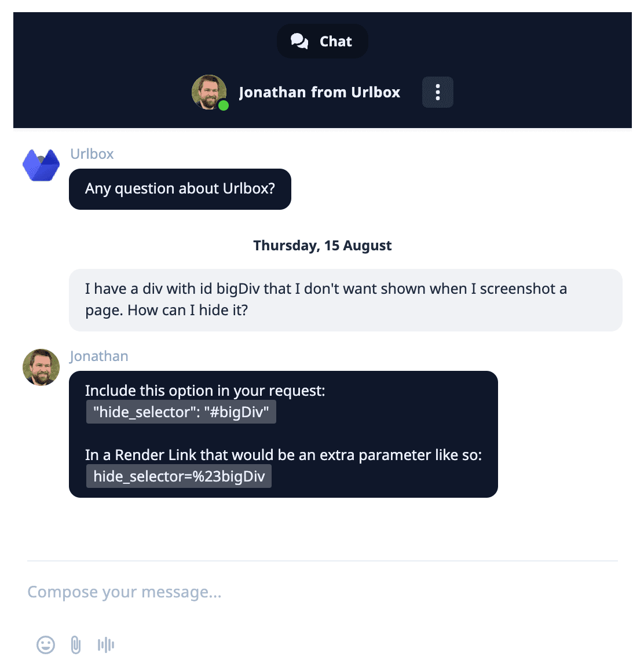Select the voice message icon
644x671 pixels.
pyautogui.click(x=106, y=644)
